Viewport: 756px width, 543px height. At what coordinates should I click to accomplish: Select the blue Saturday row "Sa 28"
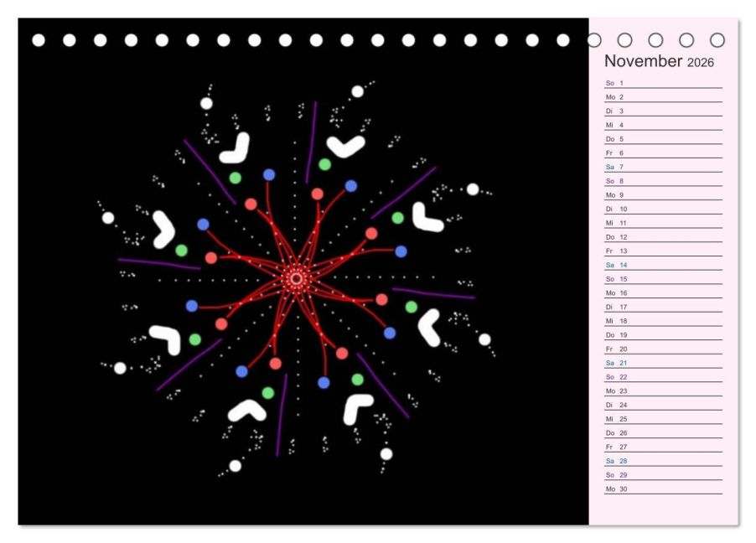coord(664,461)
